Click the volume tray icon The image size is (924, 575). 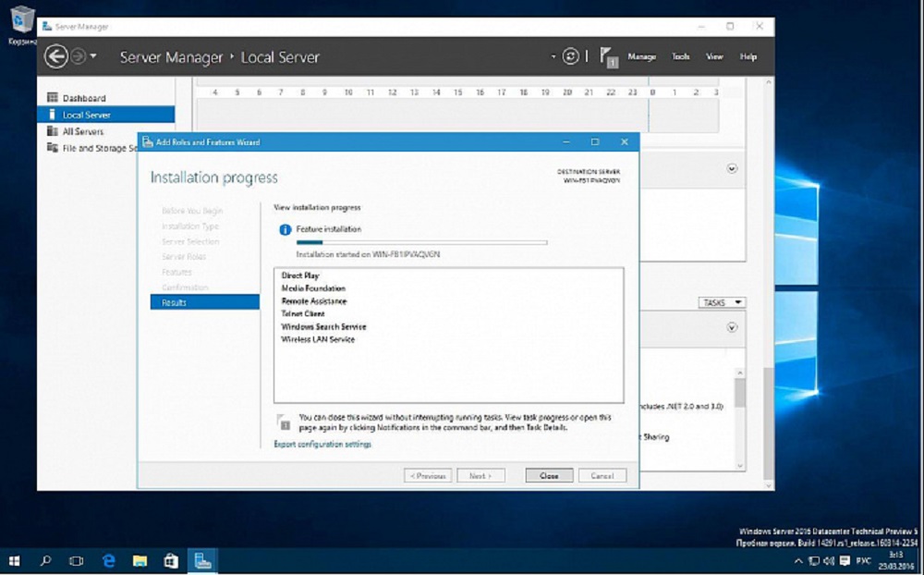(829, 561)
